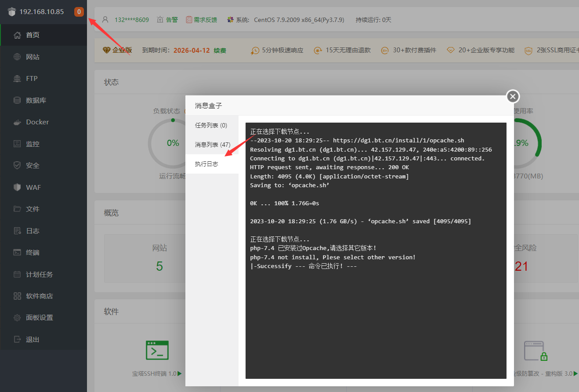Click the shield icon beside 安全
579x392 pixels.
pyautogui.click(x=17, y=166)
